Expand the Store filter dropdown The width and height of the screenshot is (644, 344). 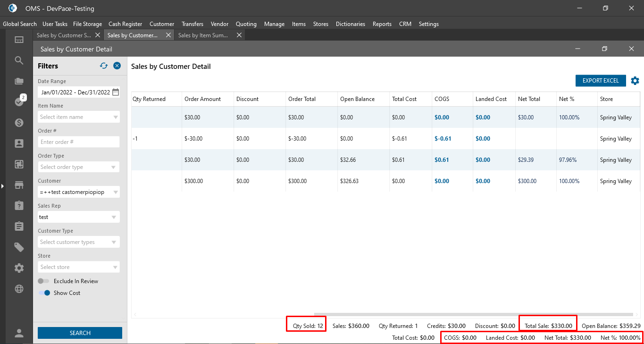tap(78, 267)
